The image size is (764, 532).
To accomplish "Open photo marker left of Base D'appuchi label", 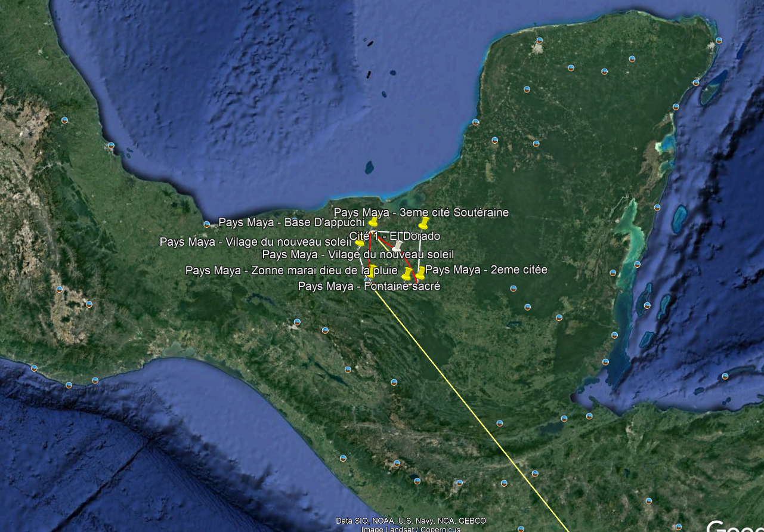I will click(x=207, y=224).
